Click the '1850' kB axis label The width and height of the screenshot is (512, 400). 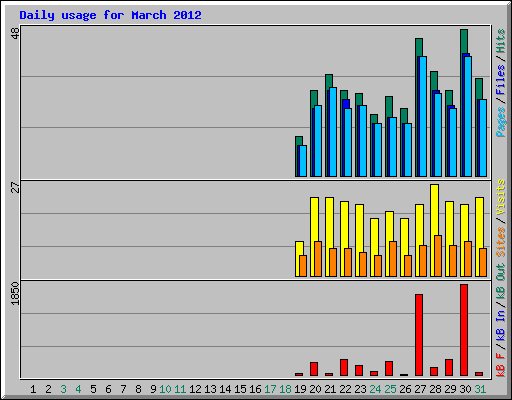(x=15, y=293)
